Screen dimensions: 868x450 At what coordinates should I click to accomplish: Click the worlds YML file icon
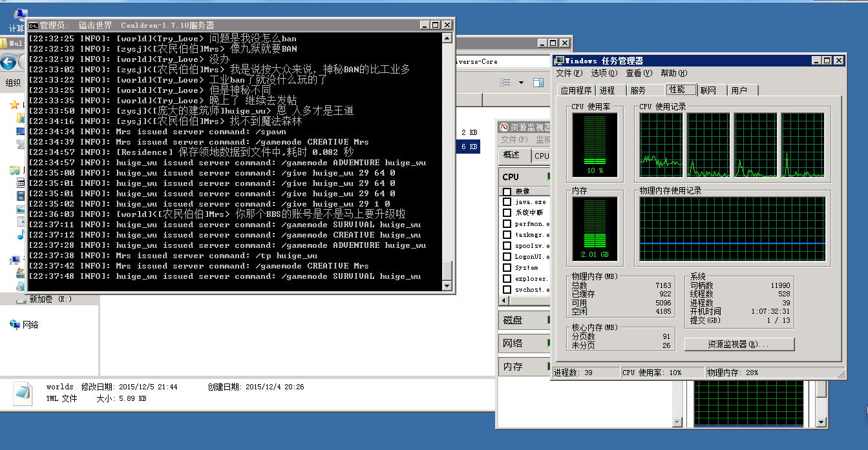tap(23, 393)
